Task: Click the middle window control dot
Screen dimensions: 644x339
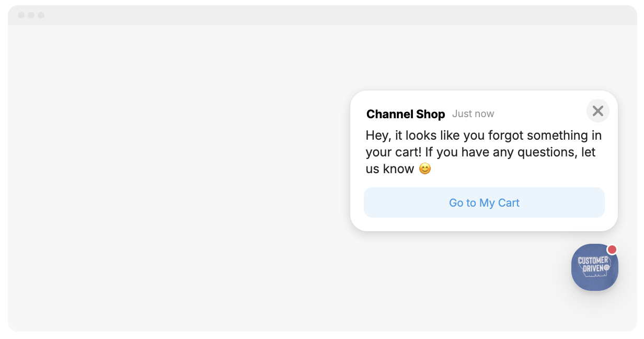Action: tap(31, 15)
